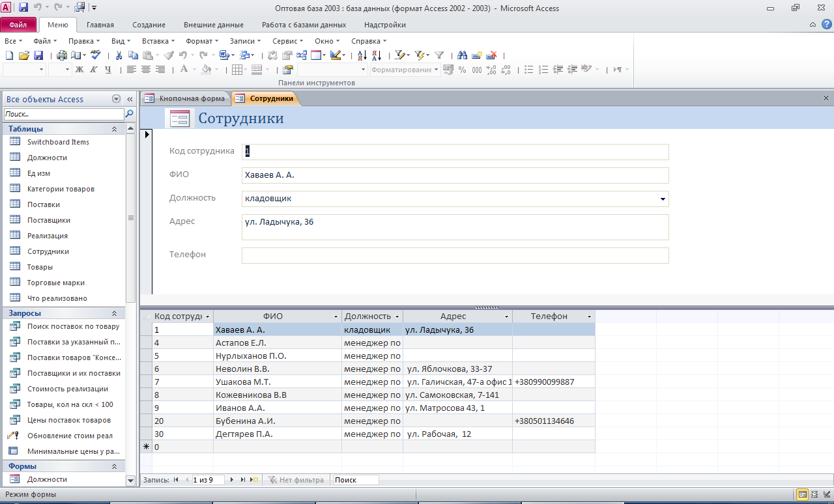834x504 pixels.
Task: Collapse the Таблицы group in navigation pane
Action: click(x=114, y=129)
